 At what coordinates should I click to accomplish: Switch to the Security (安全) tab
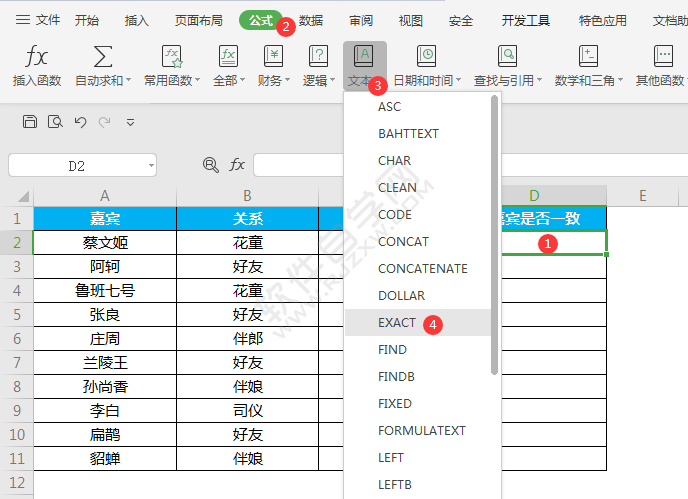pos(461,20)
